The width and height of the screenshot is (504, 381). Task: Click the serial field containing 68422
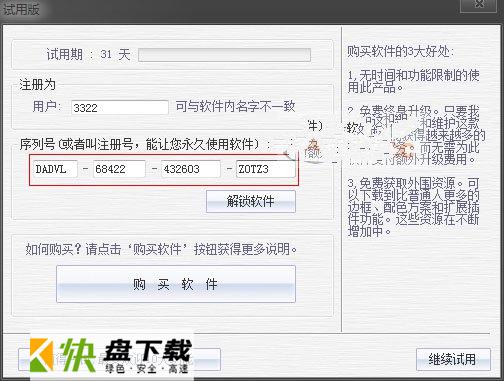pos(119,169)
